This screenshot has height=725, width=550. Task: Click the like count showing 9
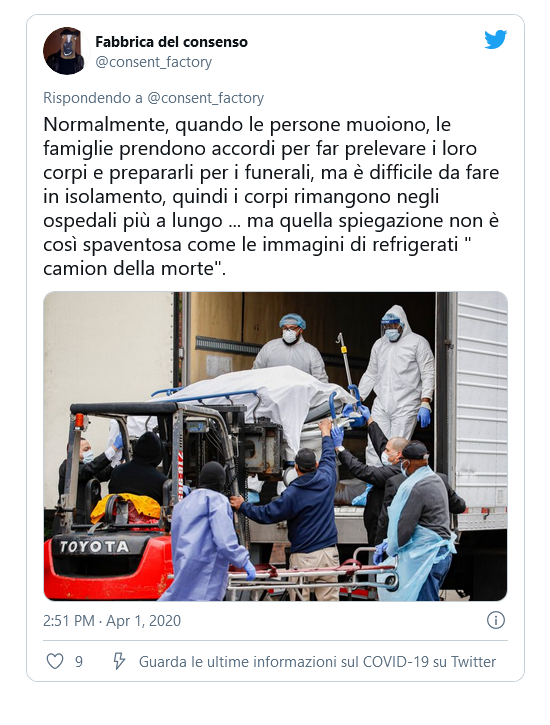tap(79, 662)
